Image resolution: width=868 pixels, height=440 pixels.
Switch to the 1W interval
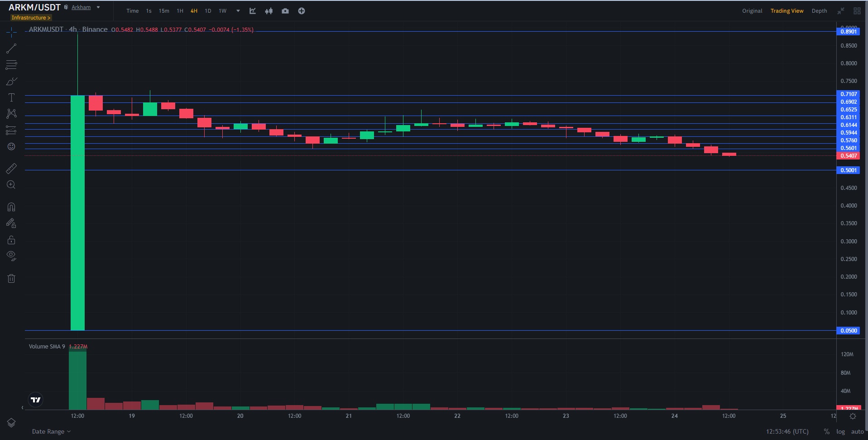tap(223, 11)
